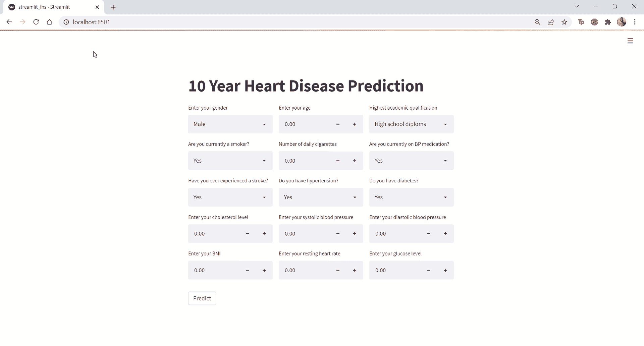Open the gender dropdown
This screenshot has height=346, width=644.
coord(230,124)
